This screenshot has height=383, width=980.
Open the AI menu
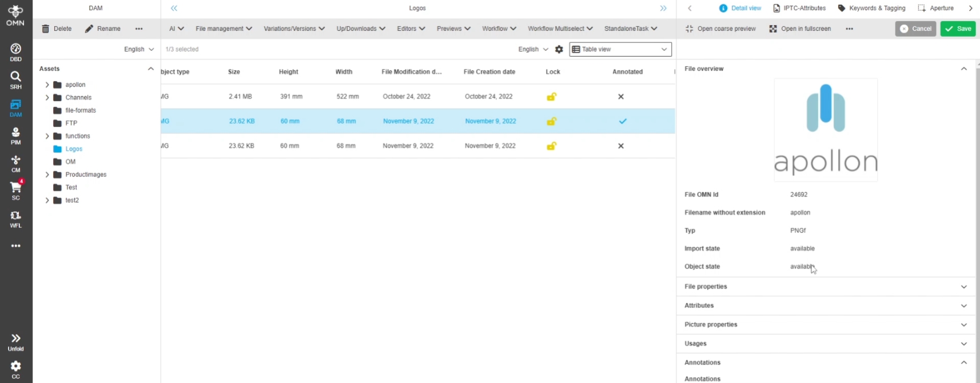176,29
